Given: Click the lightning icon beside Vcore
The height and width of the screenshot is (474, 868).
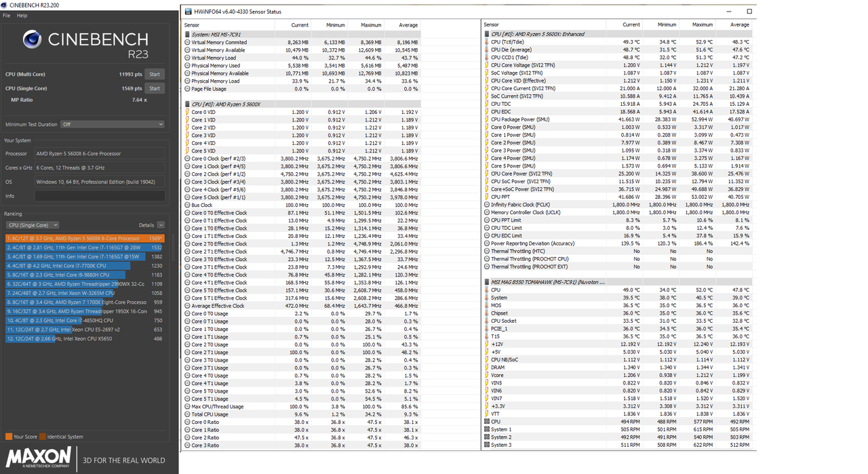Looking at the screenshot, I should (487, 375).
